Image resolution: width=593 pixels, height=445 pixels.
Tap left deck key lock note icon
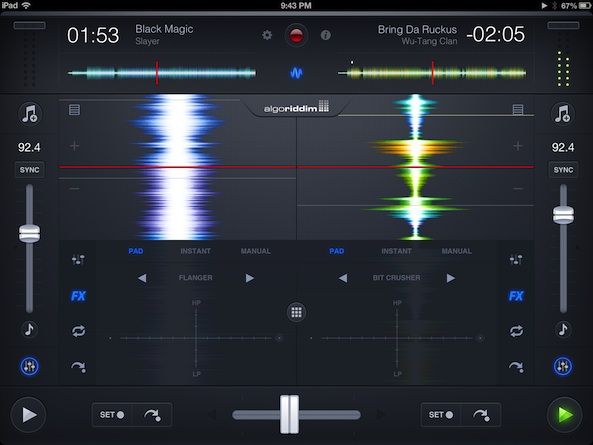tap(29, 329)
